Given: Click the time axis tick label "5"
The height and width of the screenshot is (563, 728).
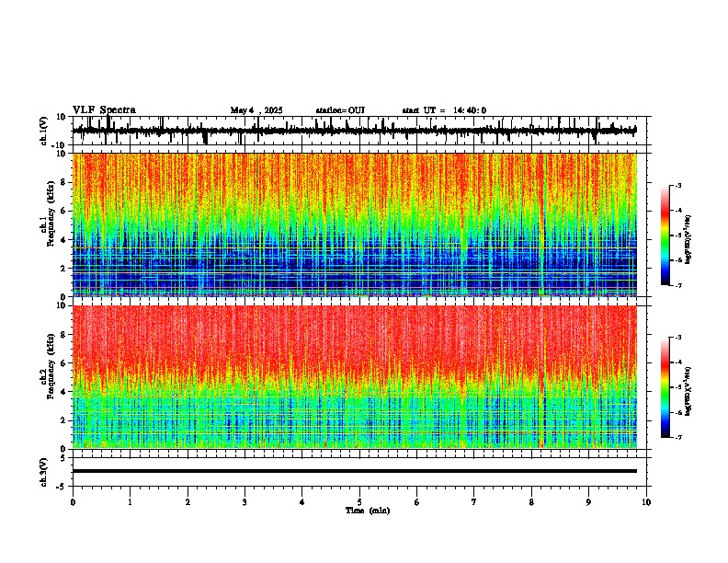Looking at the screenshot, I should [x=359, y=502].
